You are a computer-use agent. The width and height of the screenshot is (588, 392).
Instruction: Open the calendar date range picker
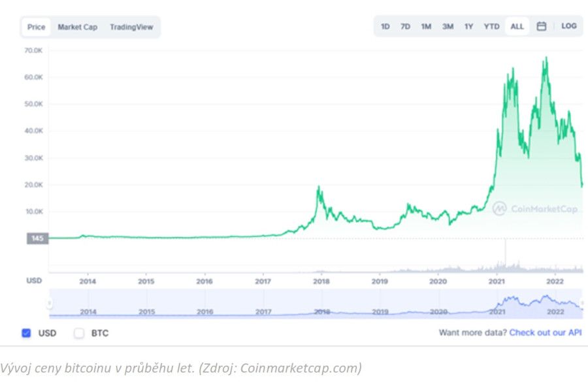[541, 26]
